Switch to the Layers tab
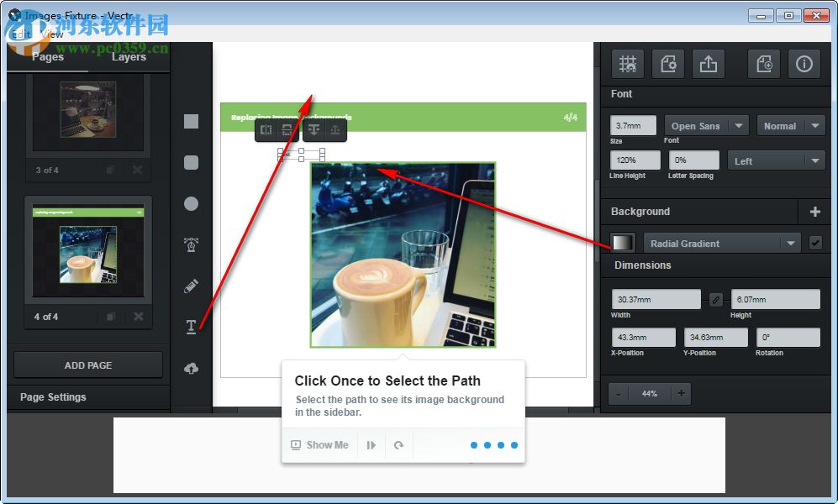The image size is (838, 504). pyautogui.click(x=129, y=56)
